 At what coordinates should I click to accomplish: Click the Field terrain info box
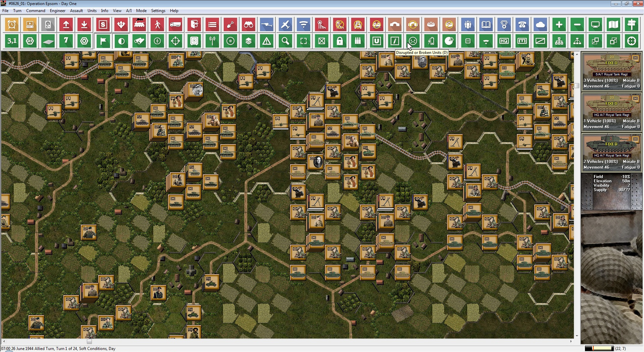pos(611,191)
